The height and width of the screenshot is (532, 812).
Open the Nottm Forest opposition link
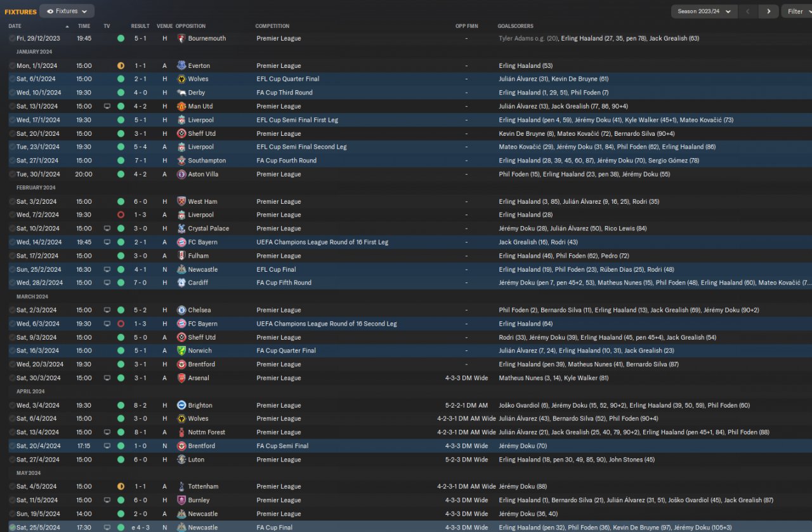(x=207, y=432)
